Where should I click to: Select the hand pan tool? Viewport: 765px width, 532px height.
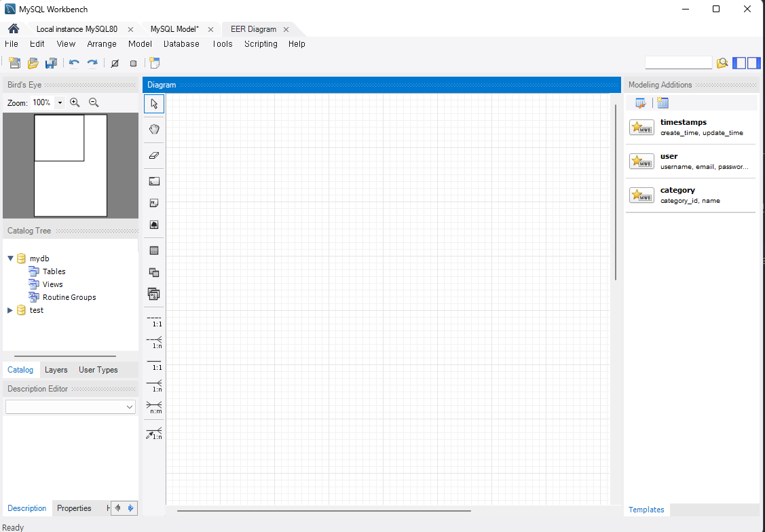coord(154,129)
